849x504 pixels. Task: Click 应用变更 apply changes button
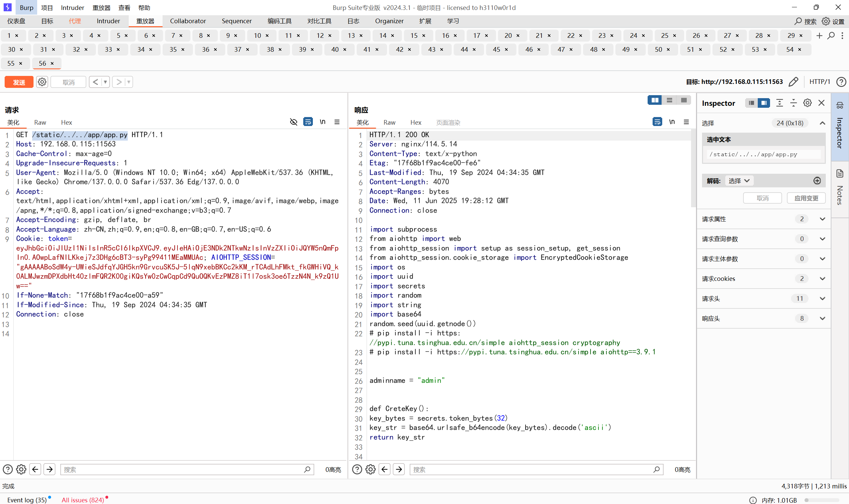click(806, 198)
